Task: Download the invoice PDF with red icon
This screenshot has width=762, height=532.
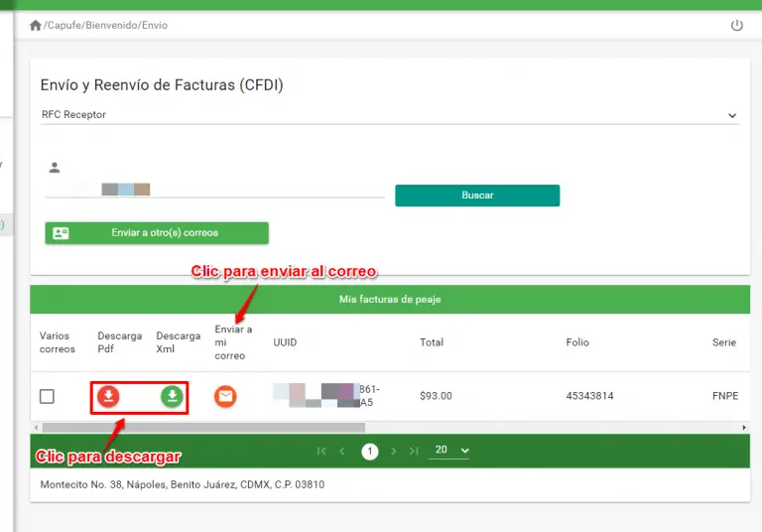Action: (x=108, y=397)
